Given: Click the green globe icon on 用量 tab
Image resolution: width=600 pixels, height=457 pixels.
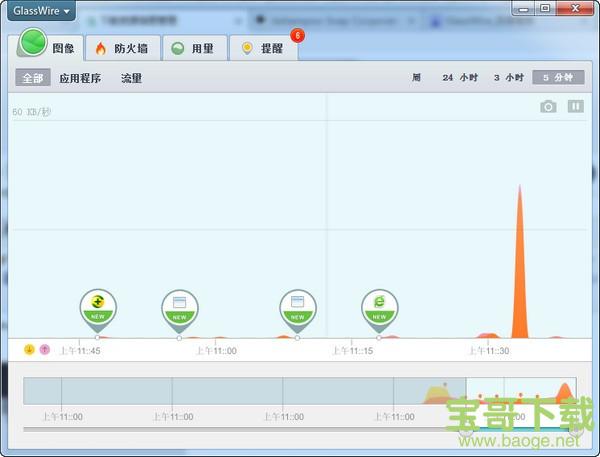Looking at the screenshot, I should [178, 49].
